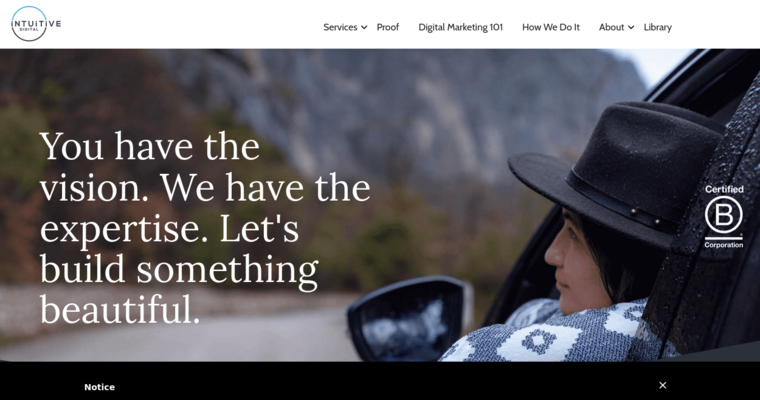
Task: Open Digital Marketing 101 link
Action: coord(460,27)
